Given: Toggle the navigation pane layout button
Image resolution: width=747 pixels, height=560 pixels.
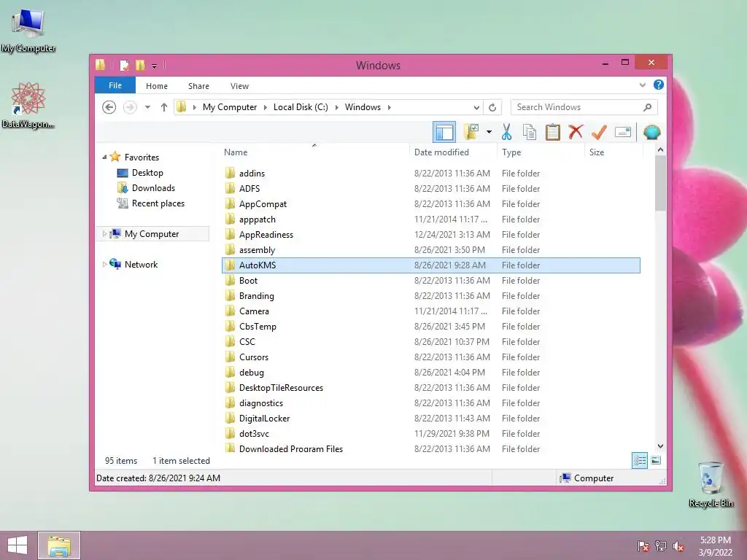Looking at the screenshot, I should point(444,132).
